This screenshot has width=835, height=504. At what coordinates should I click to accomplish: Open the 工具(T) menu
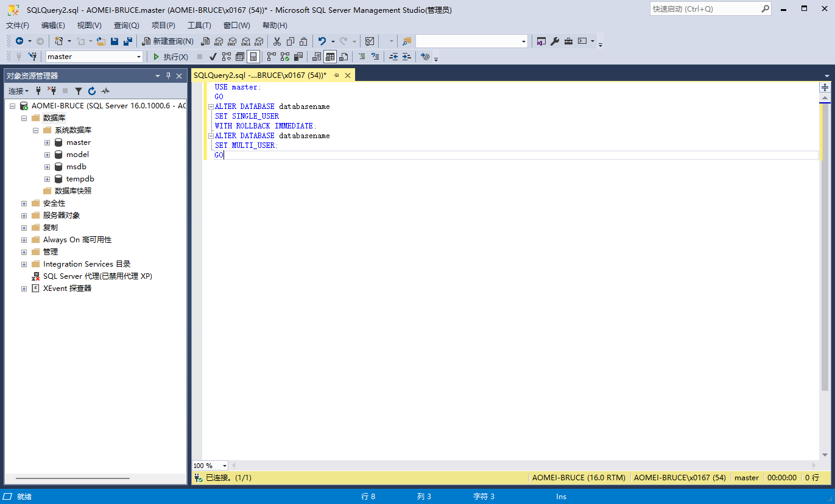(199, 26)
